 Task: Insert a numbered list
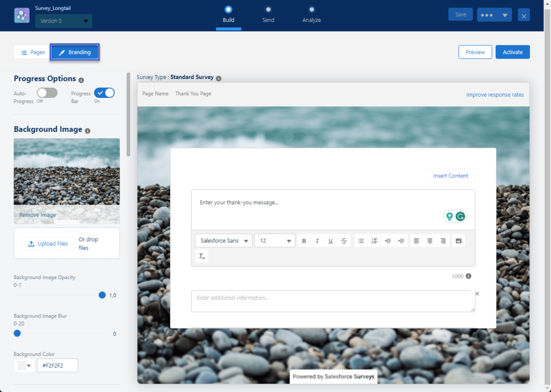coord(375,241)
